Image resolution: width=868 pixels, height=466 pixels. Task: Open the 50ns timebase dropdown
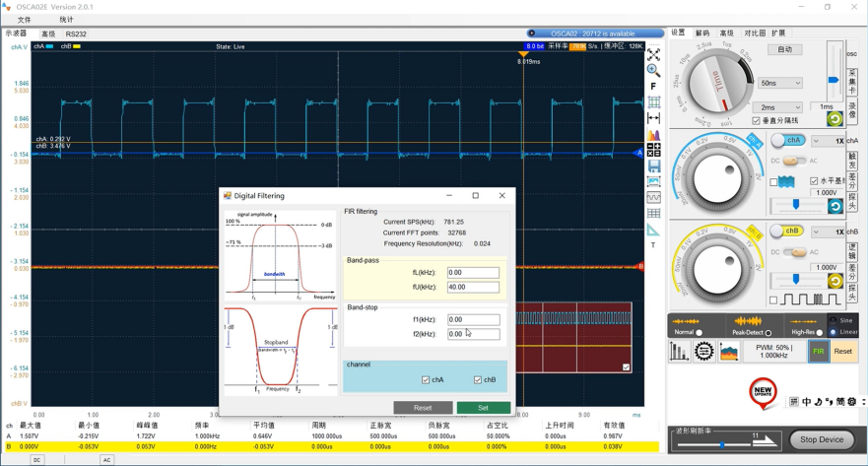(780, 83)
